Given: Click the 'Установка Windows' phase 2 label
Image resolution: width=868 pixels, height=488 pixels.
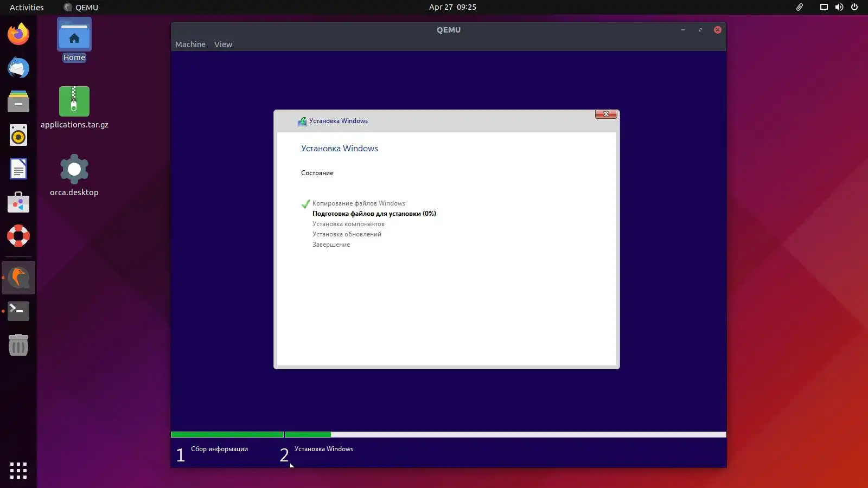Looking at the screenshot, I should point(324,449).
